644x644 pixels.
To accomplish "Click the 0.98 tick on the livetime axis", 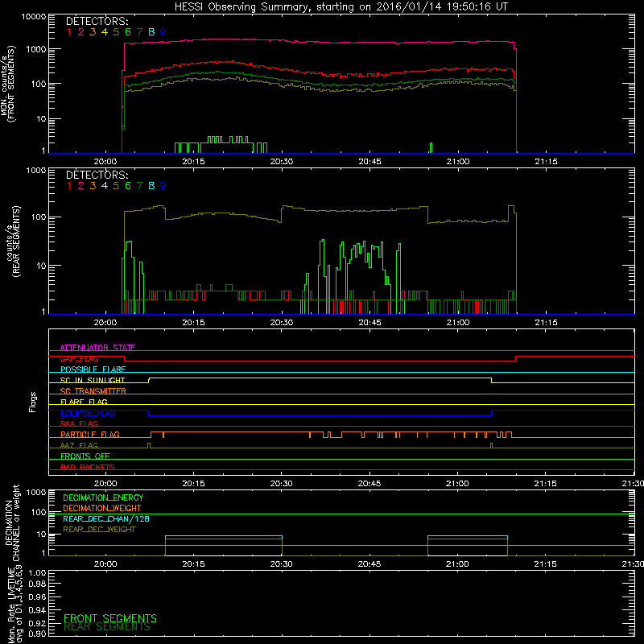I will click(37, 584).
